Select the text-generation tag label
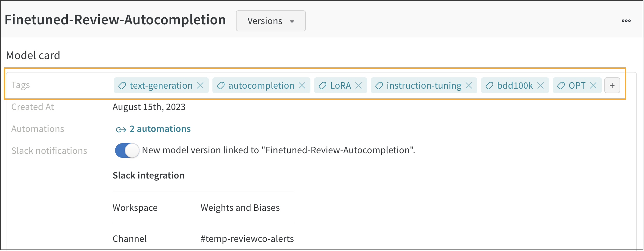 click(161, 86)
